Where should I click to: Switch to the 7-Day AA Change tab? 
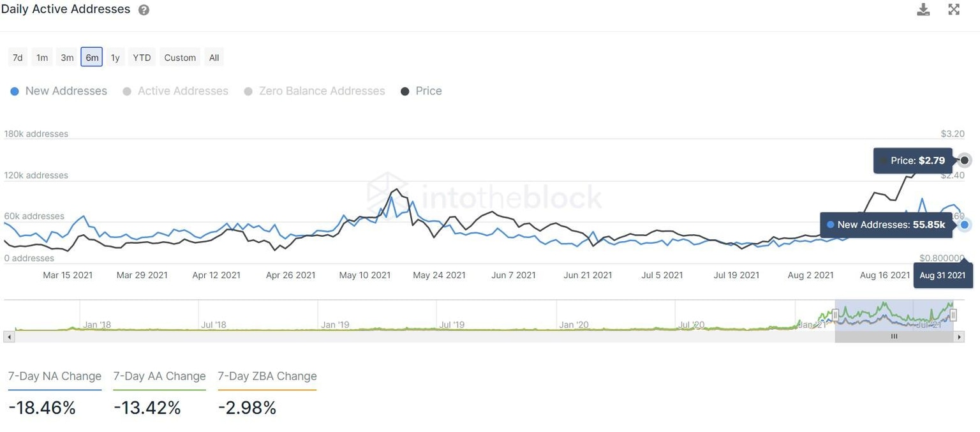160,376
